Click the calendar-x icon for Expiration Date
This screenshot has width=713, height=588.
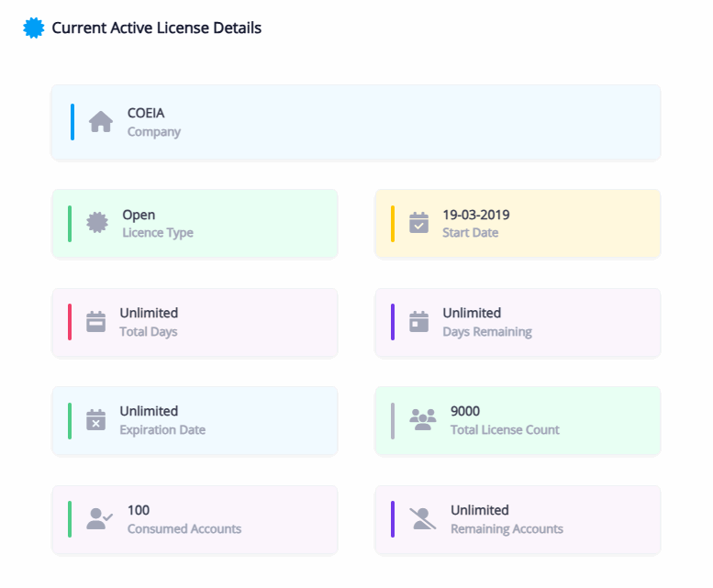(96, 420)
